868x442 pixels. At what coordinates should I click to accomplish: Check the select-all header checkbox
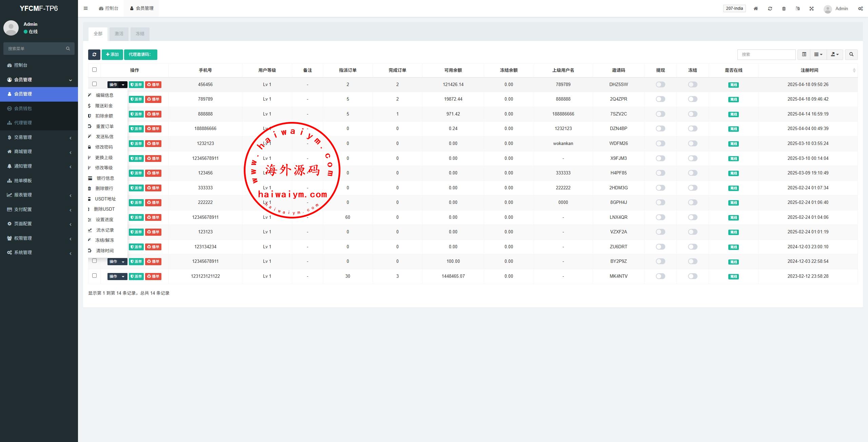[95, 70]
